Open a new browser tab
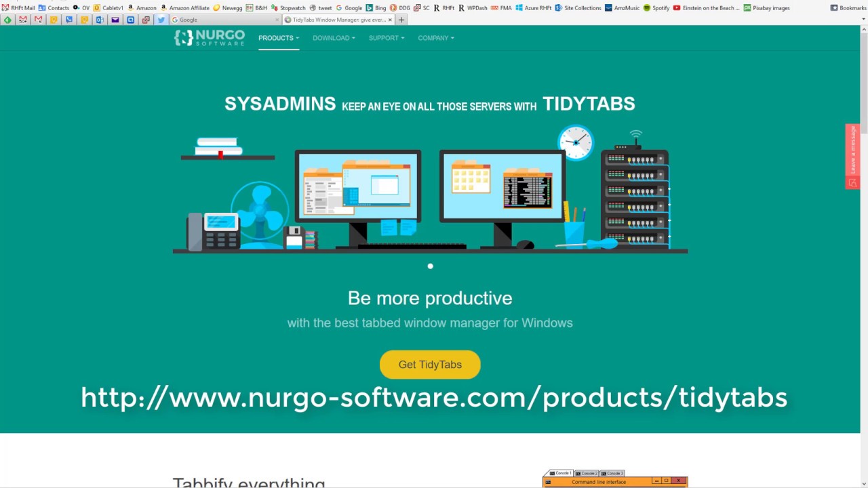The height and width of the screenshot is (488, 868). 401,20
